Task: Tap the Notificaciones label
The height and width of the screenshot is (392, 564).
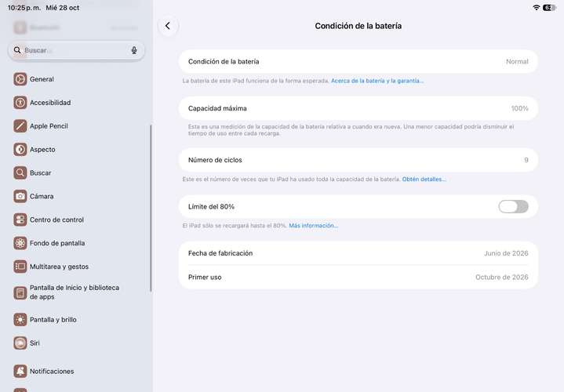Action: click(x=52, y=371)
